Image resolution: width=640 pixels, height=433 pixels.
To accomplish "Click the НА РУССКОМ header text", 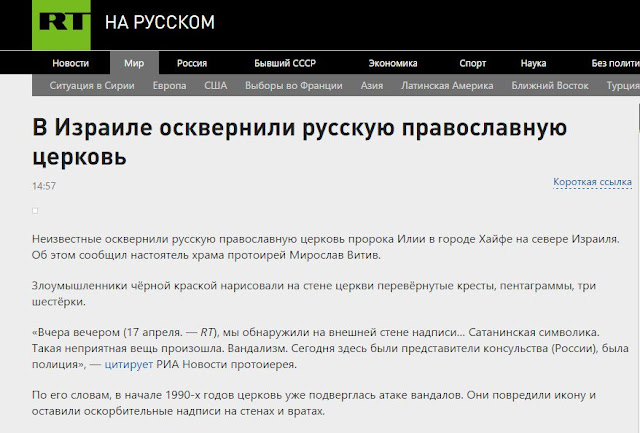I will click(160, 22).
